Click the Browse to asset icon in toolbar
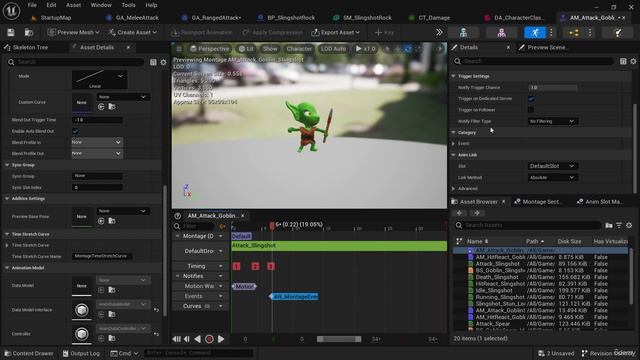Viewport: 640px width, 360px height. pos(29,32)
